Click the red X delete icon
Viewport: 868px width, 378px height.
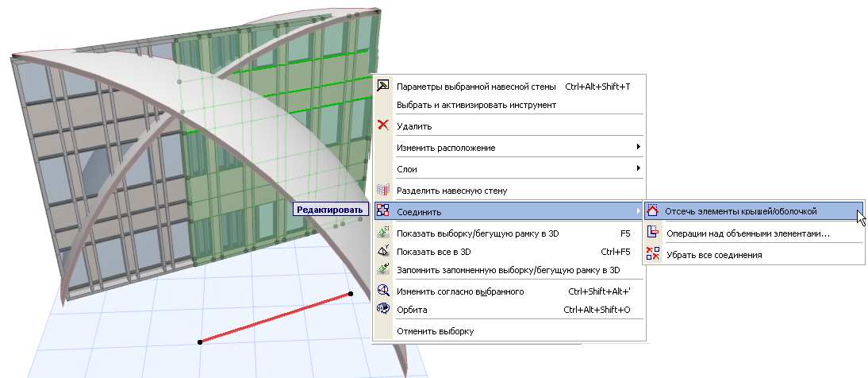[382, 125]
